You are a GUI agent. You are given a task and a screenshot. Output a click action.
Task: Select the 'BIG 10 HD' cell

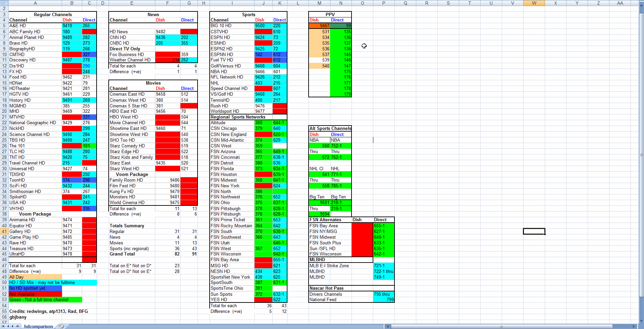232,26
